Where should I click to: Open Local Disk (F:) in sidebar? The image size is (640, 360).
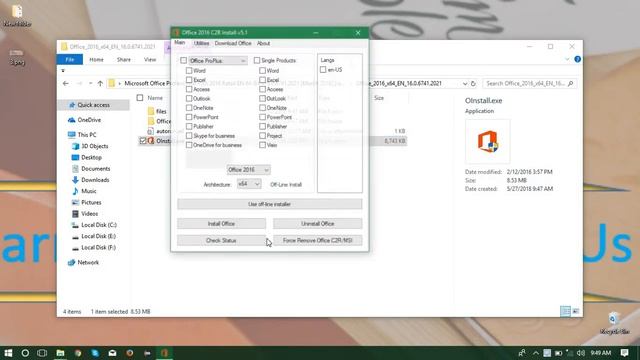point(98,247)
